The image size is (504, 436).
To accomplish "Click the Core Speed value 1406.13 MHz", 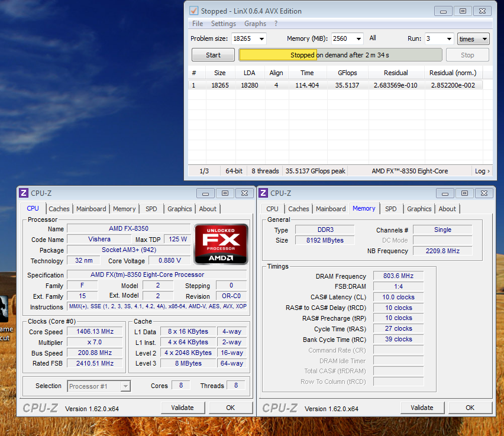I will (x=95, y=331).
